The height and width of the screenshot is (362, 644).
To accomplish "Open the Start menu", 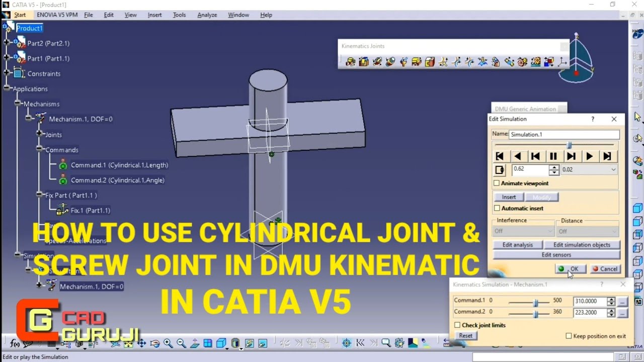I will point(20,15).
